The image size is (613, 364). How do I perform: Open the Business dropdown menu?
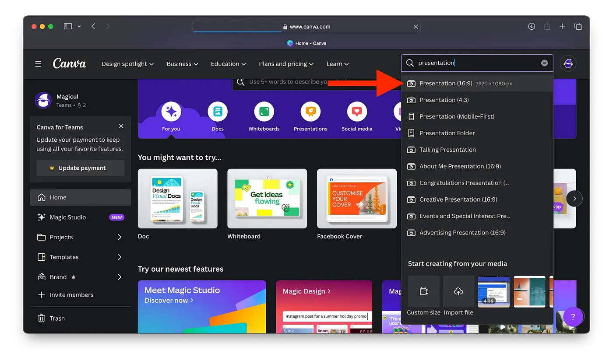(x=183, y=64)
